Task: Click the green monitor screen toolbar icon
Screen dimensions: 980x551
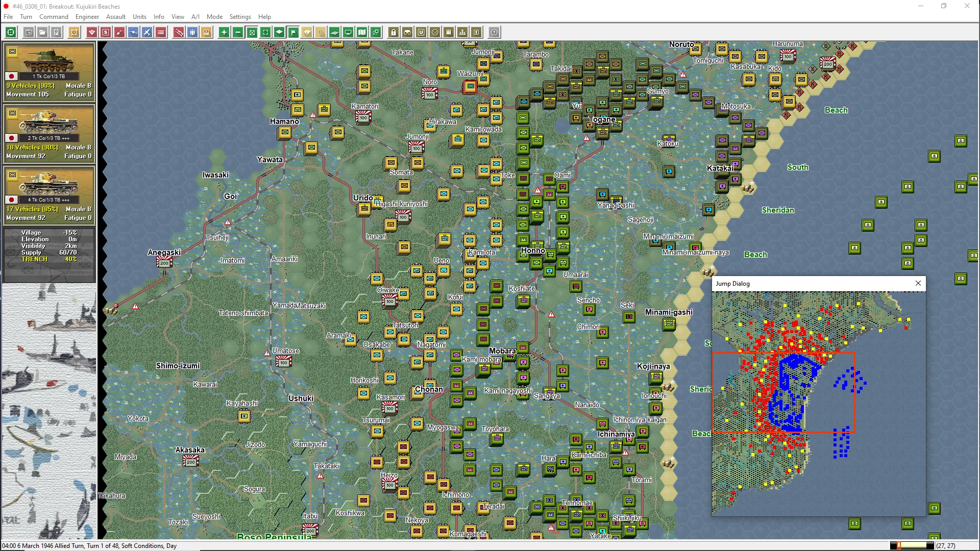Action: (348, 33)
